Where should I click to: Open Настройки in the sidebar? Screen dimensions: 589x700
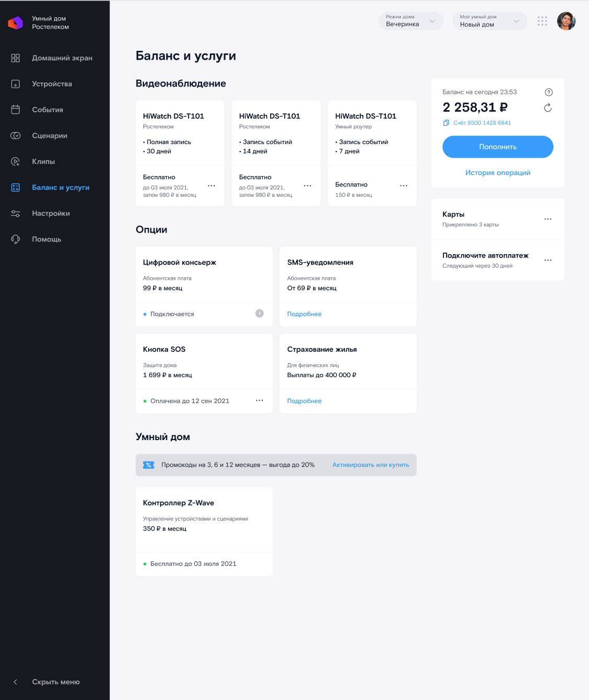pyautogui.click(x=51, y=213)
